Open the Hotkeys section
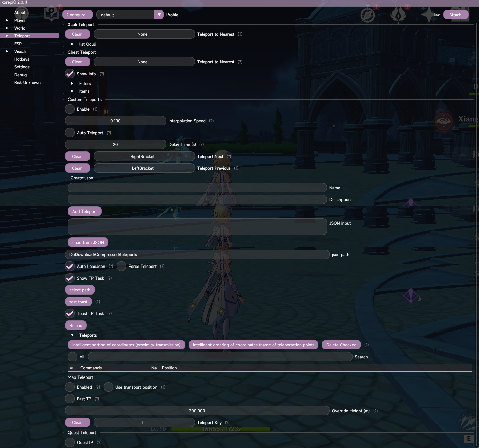The image size is (479, 448). click(22, 59)
